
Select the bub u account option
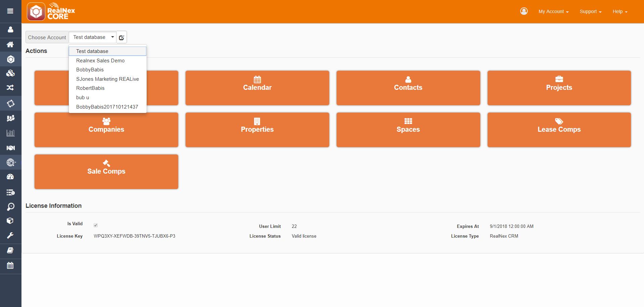[108, 98]
